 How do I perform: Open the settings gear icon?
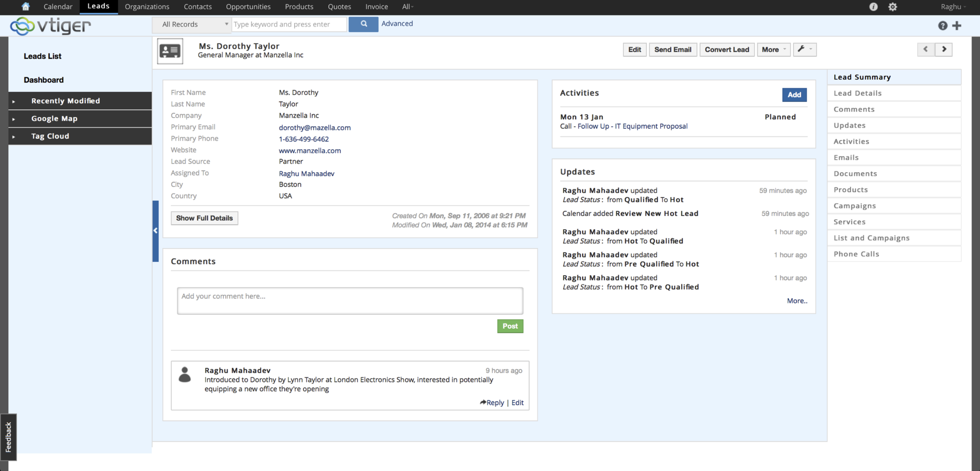click(x=892, y=7)
